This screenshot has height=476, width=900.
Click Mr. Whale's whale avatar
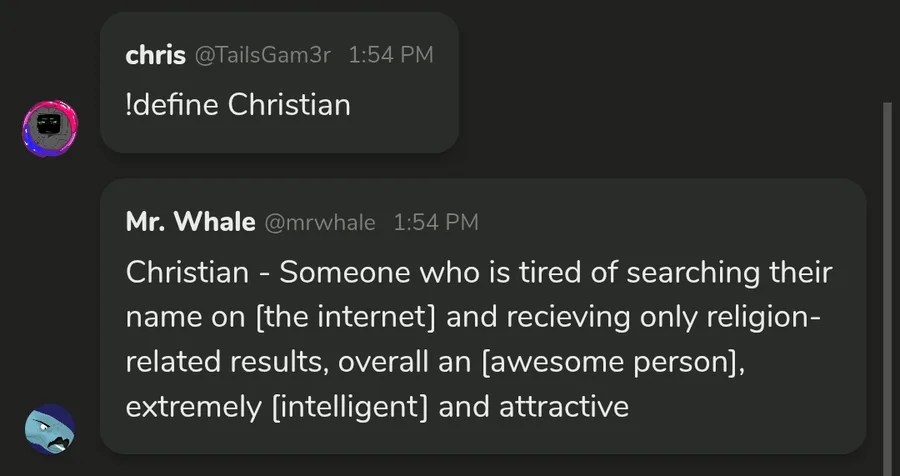coord(49,429)
